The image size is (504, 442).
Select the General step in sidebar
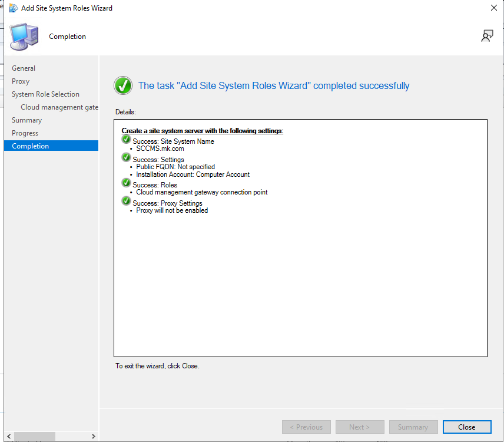coord(24,68)
